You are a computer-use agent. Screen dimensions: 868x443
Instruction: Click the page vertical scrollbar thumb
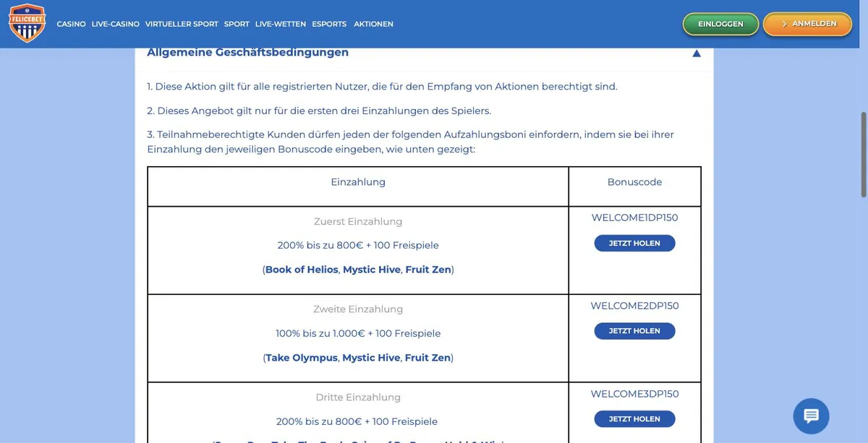tap(864, 154)
